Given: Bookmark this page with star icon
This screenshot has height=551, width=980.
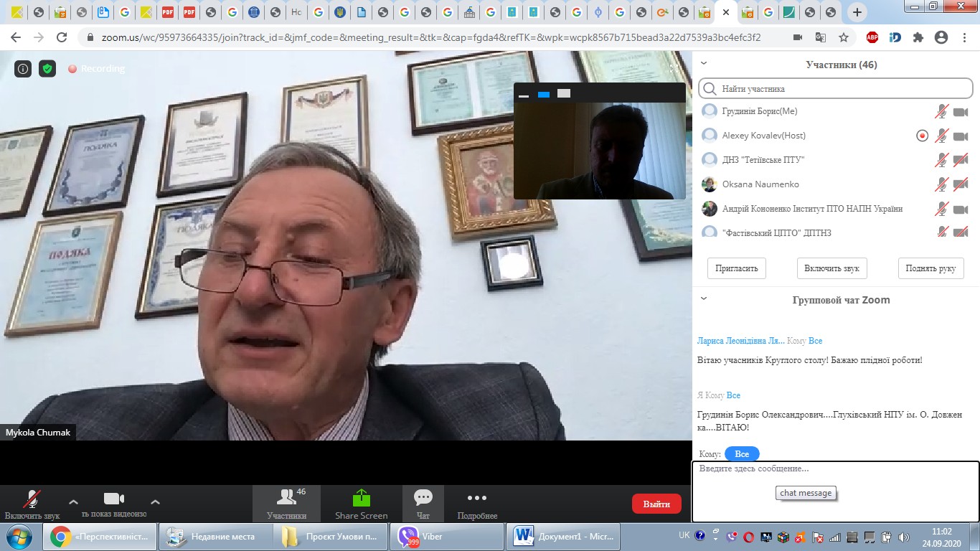Looking at the screenshot, I should coord(844,37).
